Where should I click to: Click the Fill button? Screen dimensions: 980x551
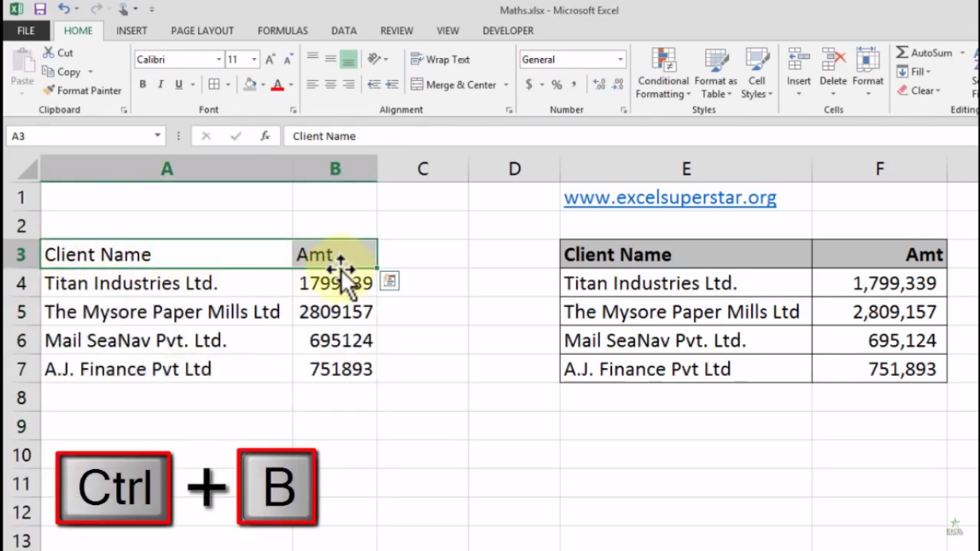point(914,72)
